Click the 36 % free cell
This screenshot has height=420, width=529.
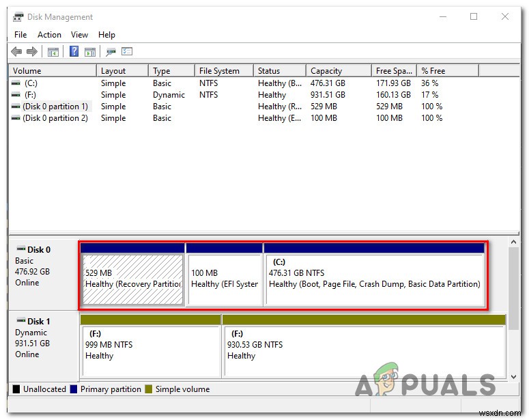tap(429, 83)
